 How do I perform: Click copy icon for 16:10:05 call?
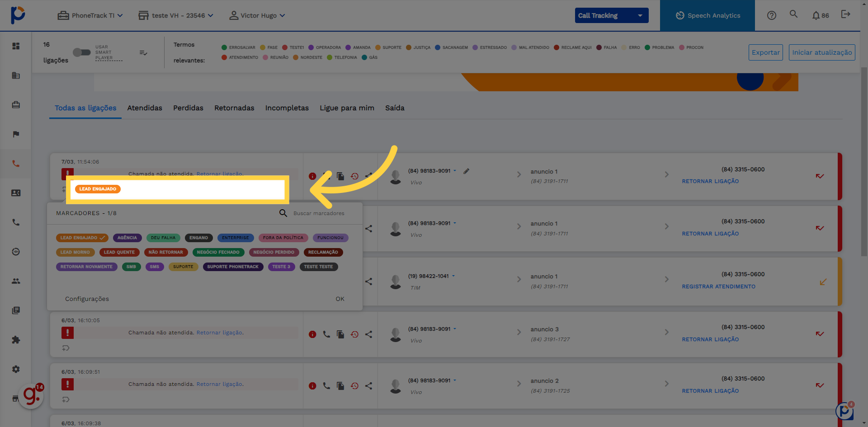340,334
